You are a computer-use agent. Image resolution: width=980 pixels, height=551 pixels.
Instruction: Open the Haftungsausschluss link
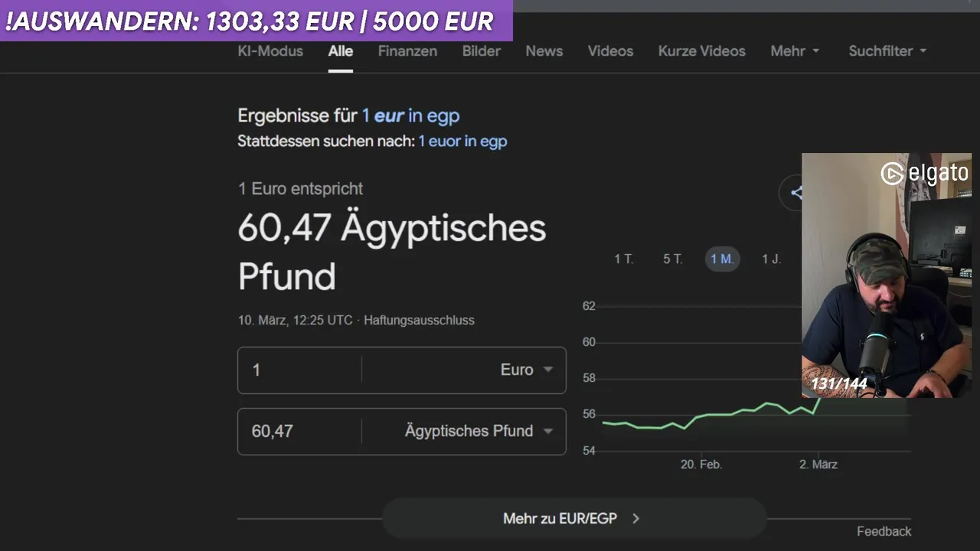click(419, 321)
